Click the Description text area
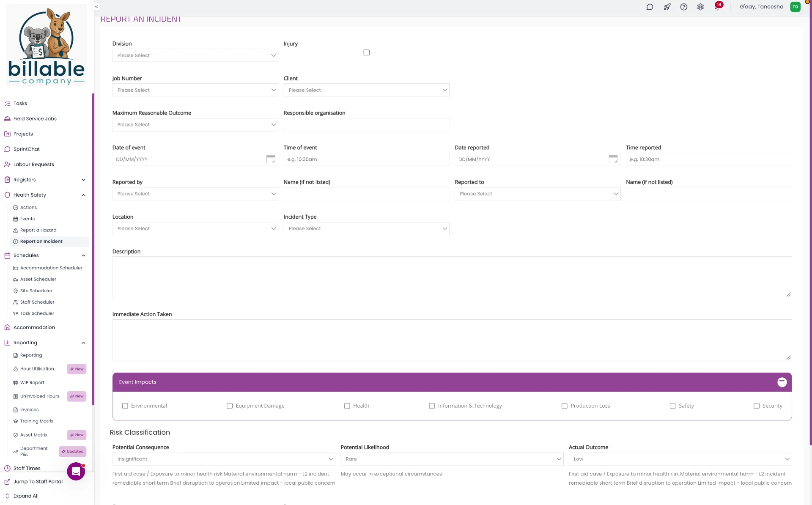 click(452, 277)
